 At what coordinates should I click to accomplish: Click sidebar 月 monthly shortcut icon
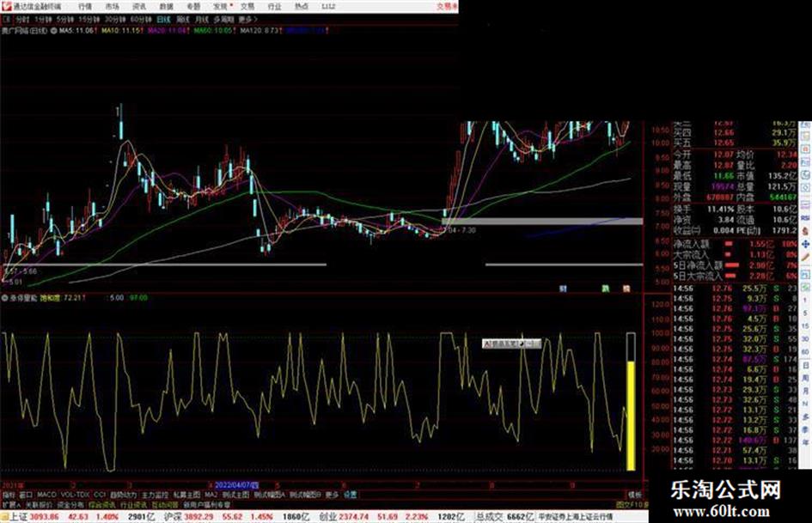coord(805,391)
